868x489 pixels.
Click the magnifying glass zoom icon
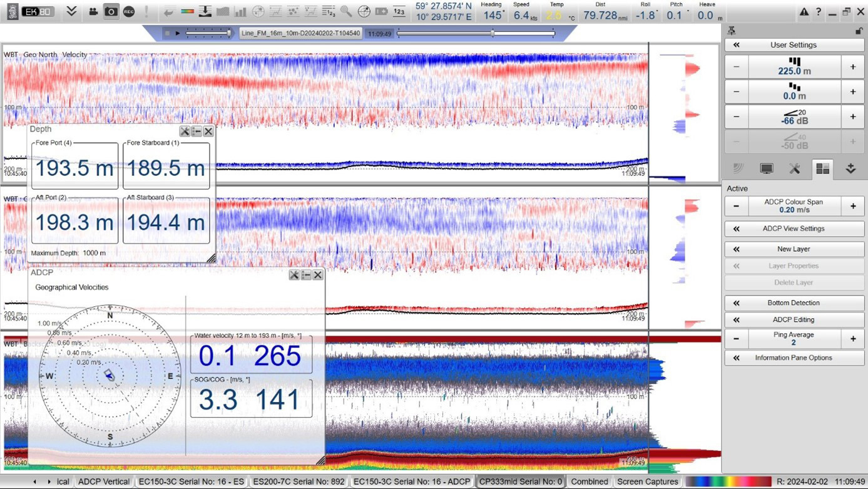pos(345,11)
